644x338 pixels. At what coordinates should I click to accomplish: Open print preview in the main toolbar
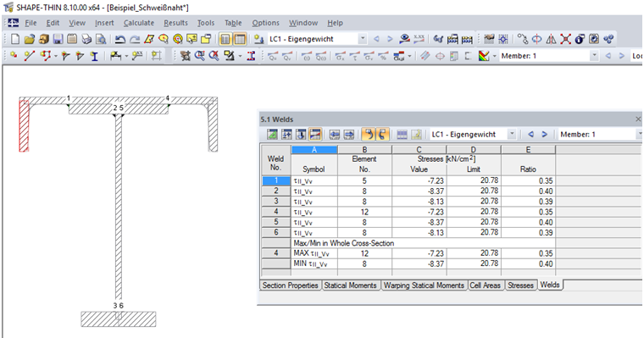click(x=101, y=39)
